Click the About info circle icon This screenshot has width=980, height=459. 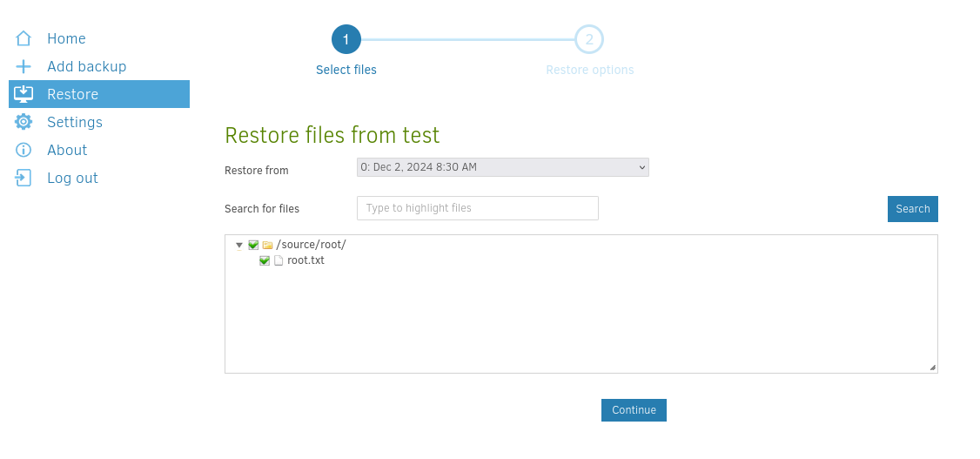pyautogui.click(x=23, y=150)
